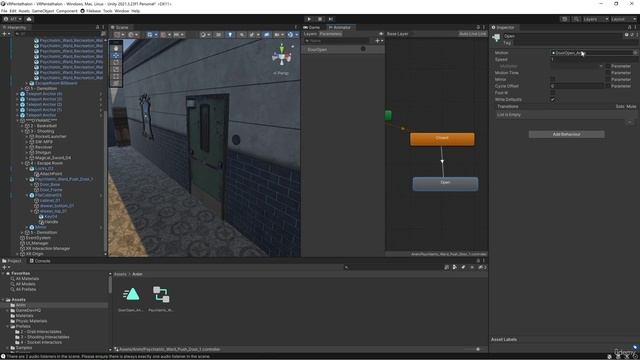Select the Rotate tool in Scene overlay
The image size is (640, 360).
point(116,62)
